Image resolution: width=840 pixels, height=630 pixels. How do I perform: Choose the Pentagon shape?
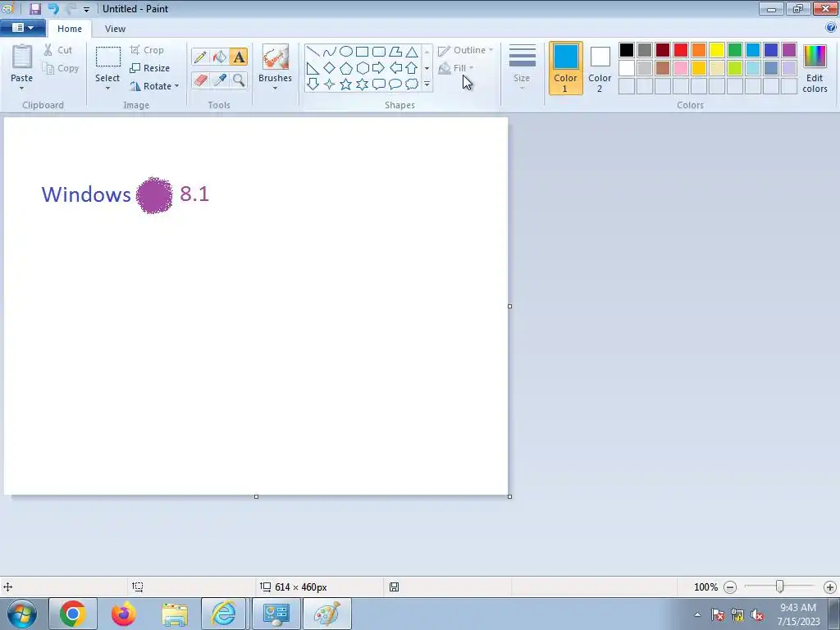tap(346, 68)
